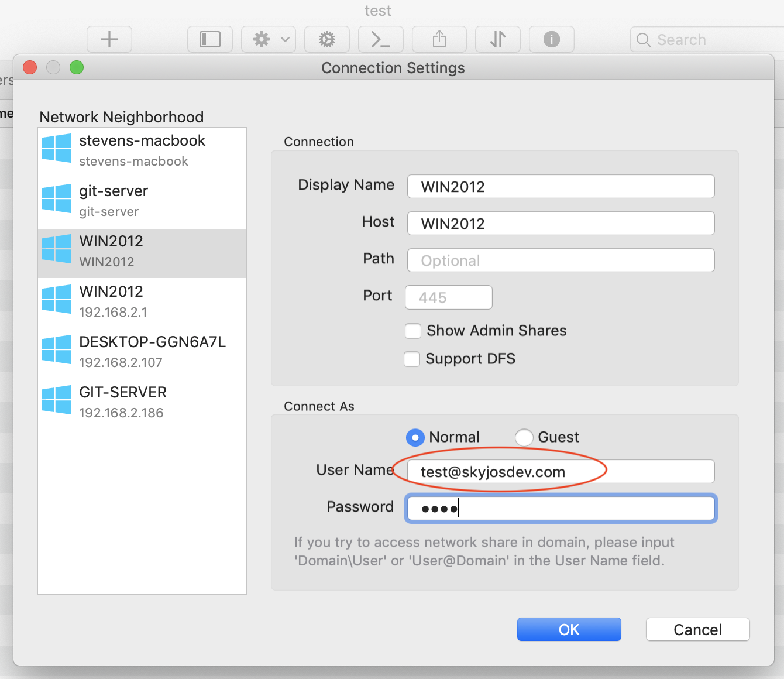This screenshot has height=679, width=784.
Task: Enable the Show Admin Shares checkbox
Action: click(413, 331)
